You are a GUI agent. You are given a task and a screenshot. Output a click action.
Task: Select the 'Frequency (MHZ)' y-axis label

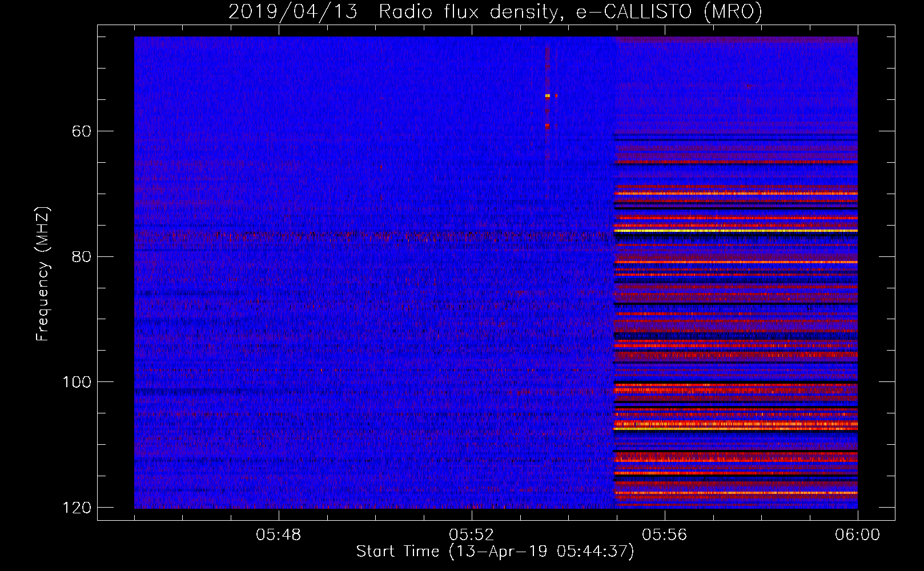[43, 274]
